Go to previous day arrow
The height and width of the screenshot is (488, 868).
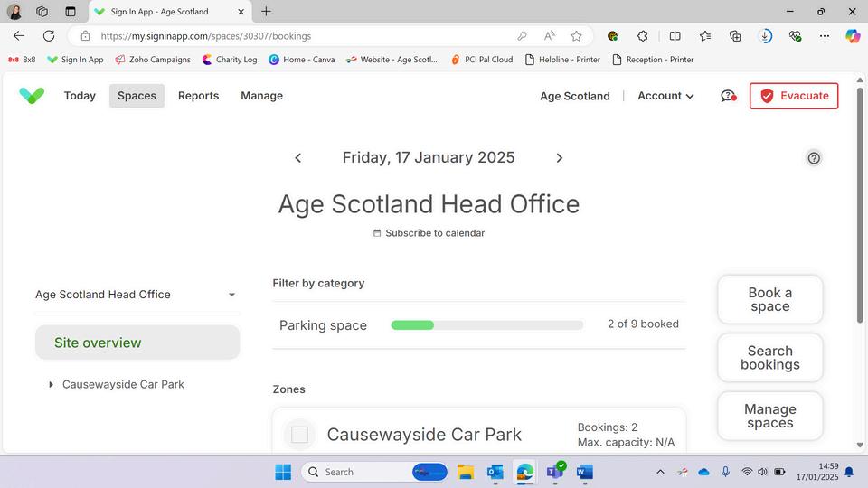(297, 158)
